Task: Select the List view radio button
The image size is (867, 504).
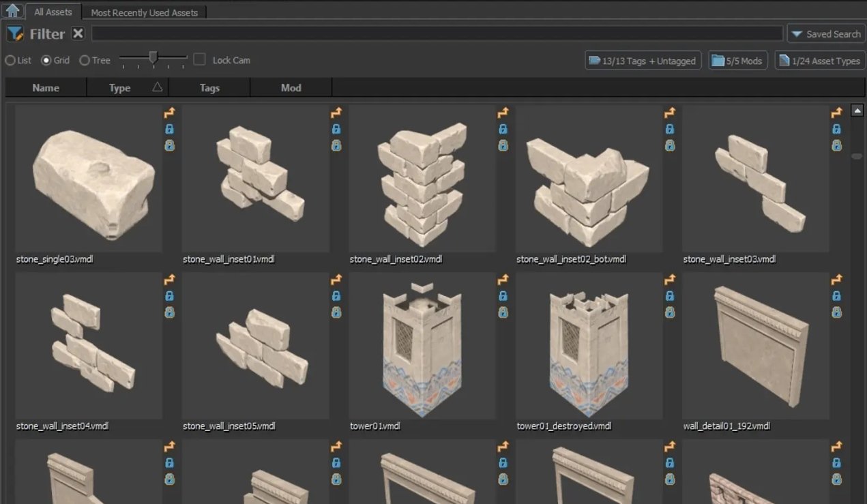Action: click(10, 60)
